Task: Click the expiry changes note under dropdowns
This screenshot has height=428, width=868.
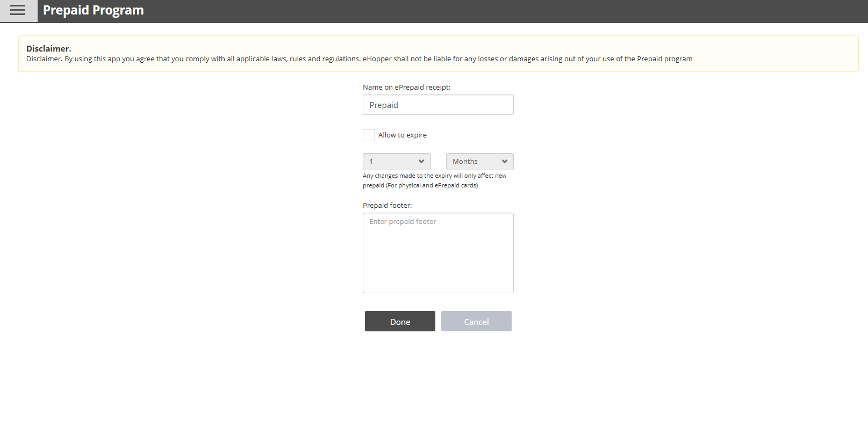Action: click(434, 180)
